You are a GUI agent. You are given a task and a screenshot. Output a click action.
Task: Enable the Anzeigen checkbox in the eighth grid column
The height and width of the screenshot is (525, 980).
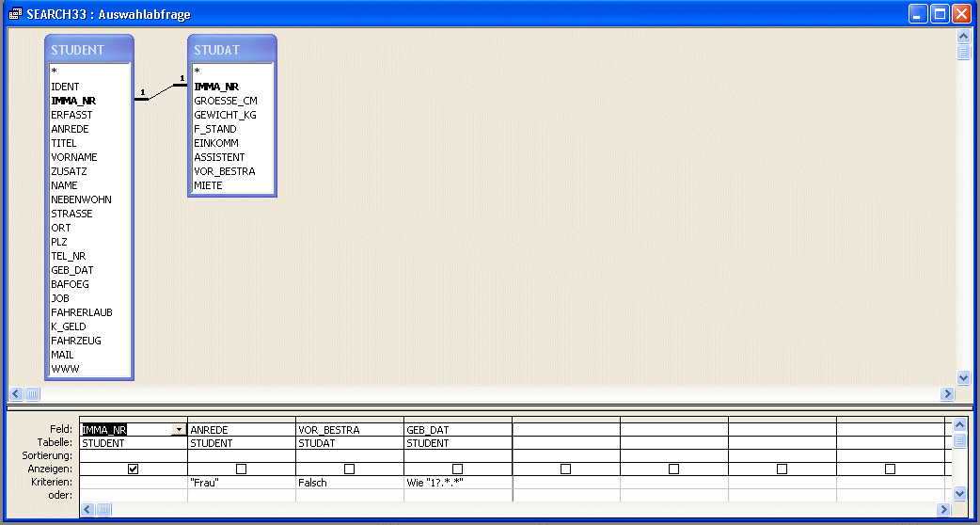pyautogui.click(x=890, y=469)
